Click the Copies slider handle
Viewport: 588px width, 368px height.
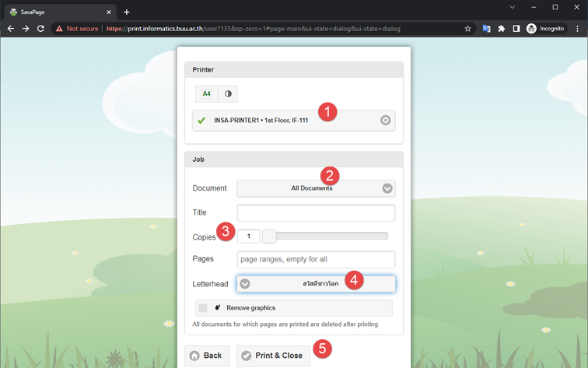(x=269, y=237)
